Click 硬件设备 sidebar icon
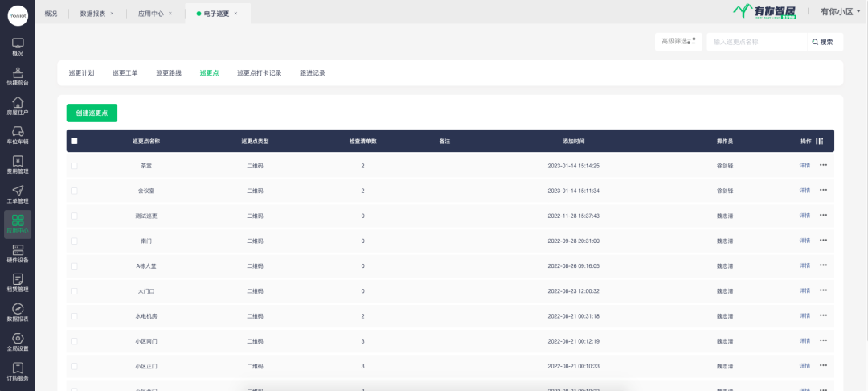The image size is (868, 391). 17,253
